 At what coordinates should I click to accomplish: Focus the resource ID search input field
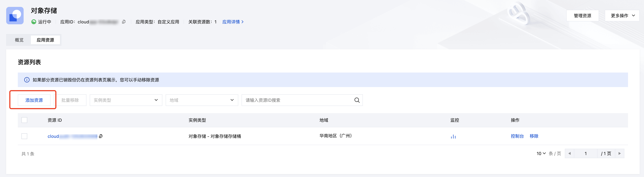[297, 100]
